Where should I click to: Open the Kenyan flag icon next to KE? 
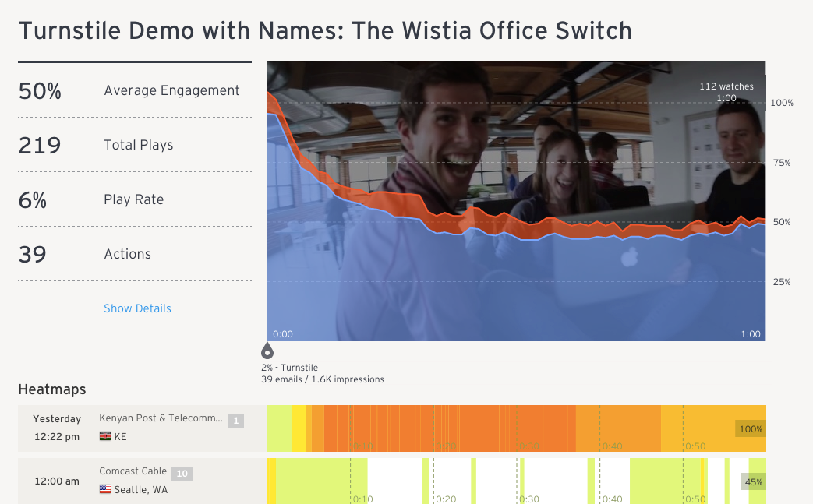click(x=105, y=436)
